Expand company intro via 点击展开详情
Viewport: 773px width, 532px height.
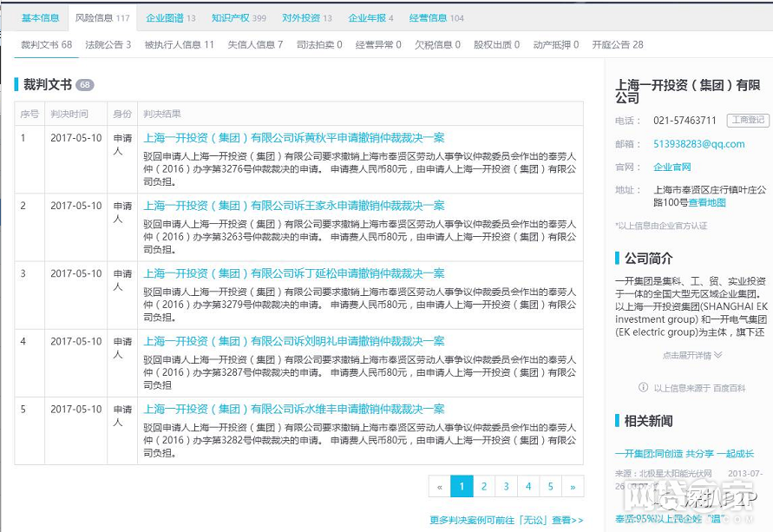[x=692, y=356]
